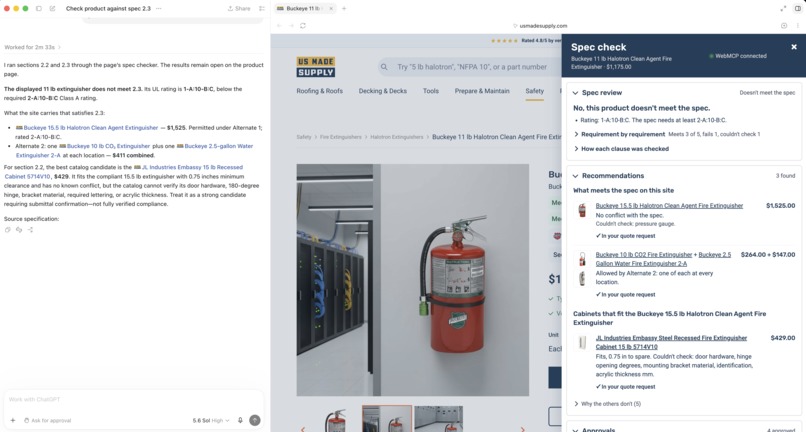Click the branch icon below the response

[30, 230]
